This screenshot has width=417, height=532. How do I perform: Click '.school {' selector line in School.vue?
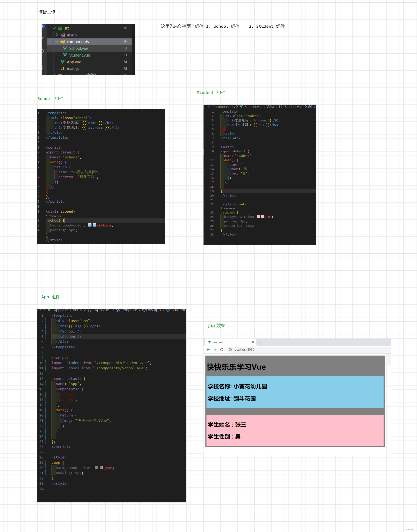pyautogui.click(x=55, y=220)
